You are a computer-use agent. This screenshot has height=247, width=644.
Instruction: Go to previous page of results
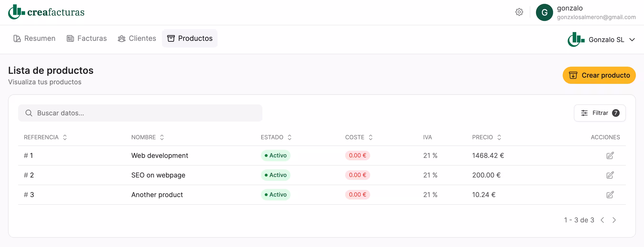(x=602, y=220)
